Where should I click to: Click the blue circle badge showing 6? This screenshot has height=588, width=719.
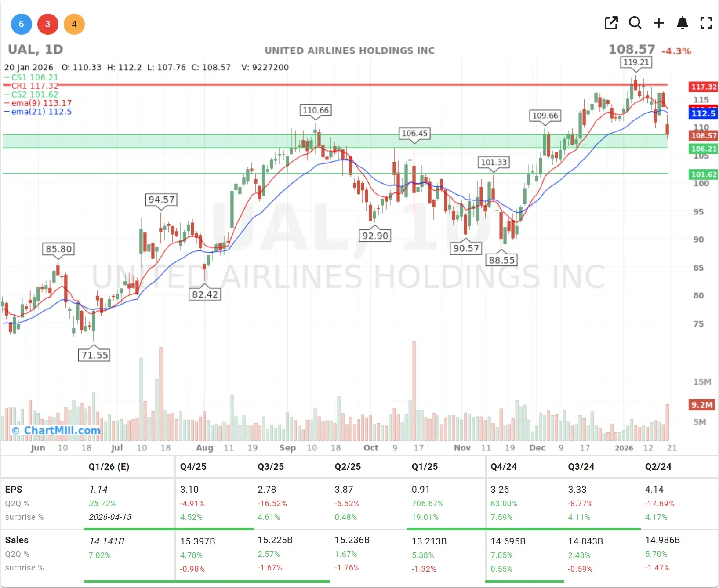coord(21,24)
